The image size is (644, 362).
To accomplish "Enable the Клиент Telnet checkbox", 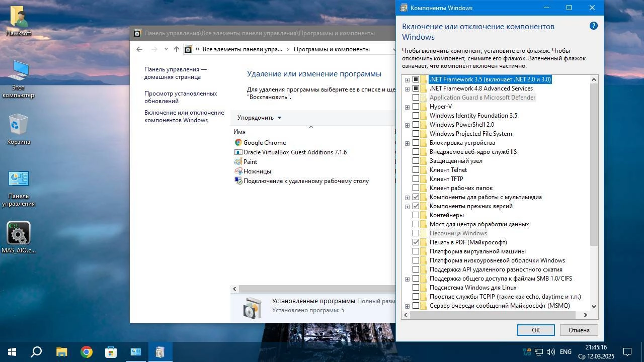I will point(416,170).
